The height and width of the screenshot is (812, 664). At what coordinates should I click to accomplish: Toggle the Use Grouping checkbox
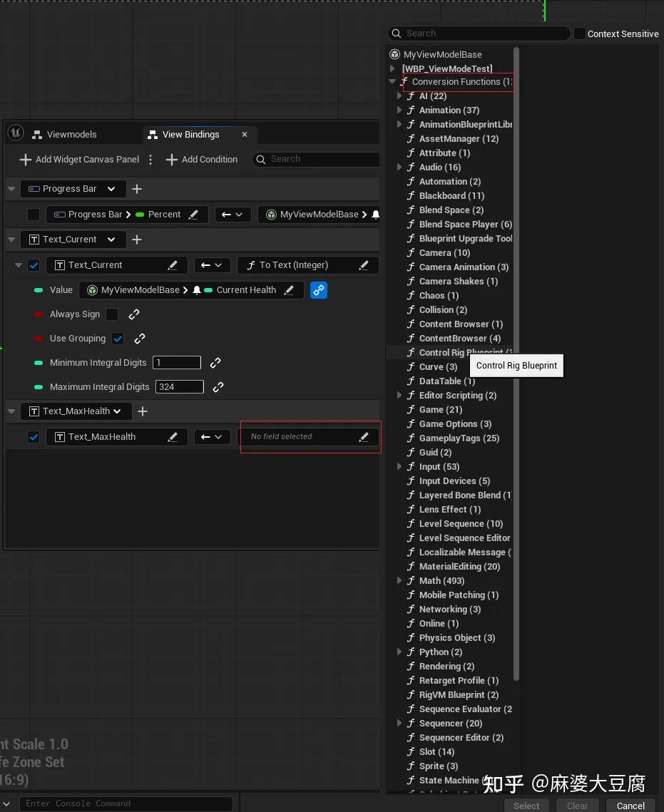click(118, 339)
